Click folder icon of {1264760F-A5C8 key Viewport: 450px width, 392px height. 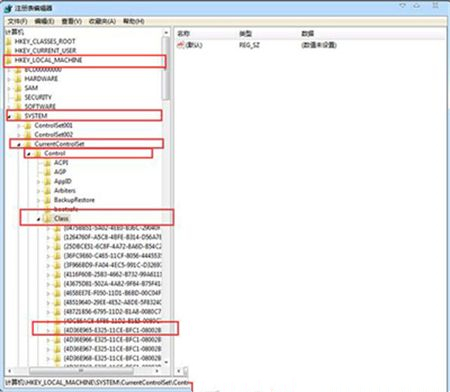coord(57,237)
